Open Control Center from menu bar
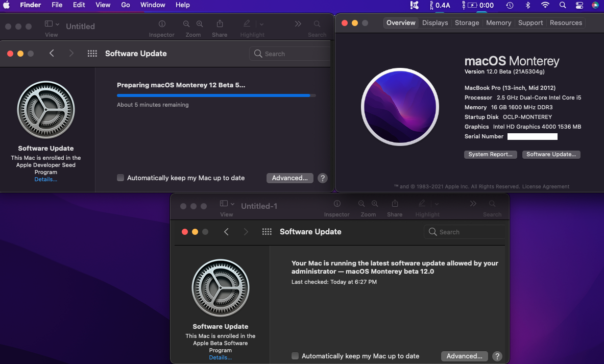 coord(579,5)
